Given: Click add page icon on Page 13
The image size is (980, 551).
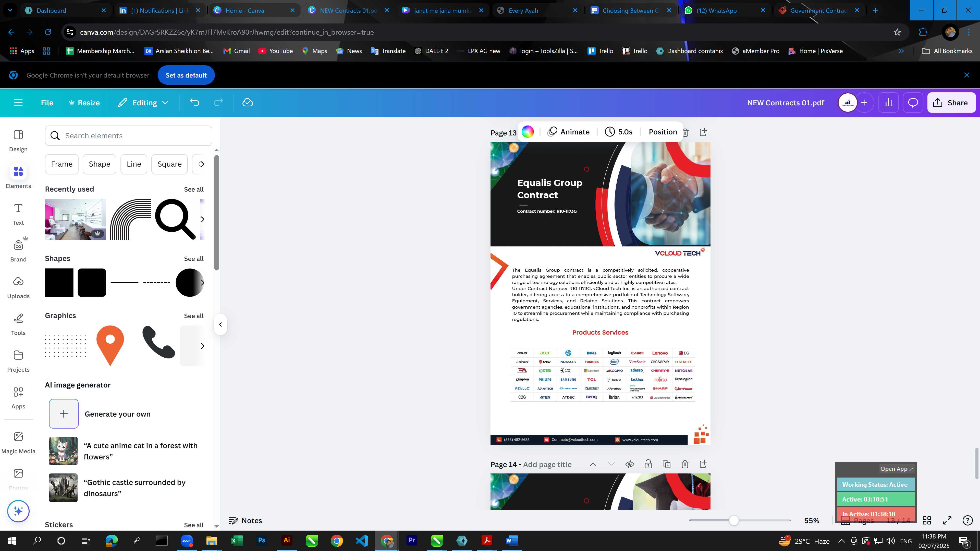Looking at the screenshot, I should click(x=703, y=132).
